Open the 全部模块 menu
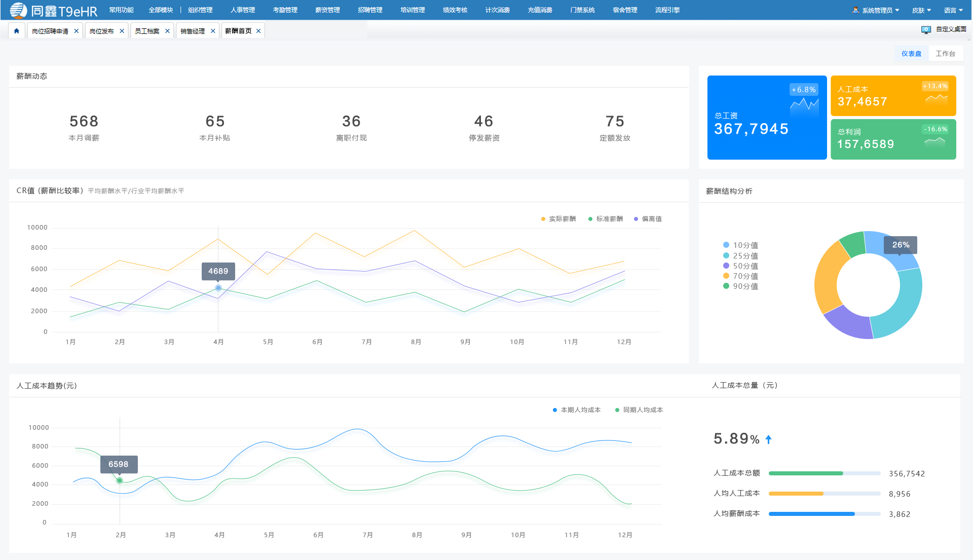 tap(161, 10)
